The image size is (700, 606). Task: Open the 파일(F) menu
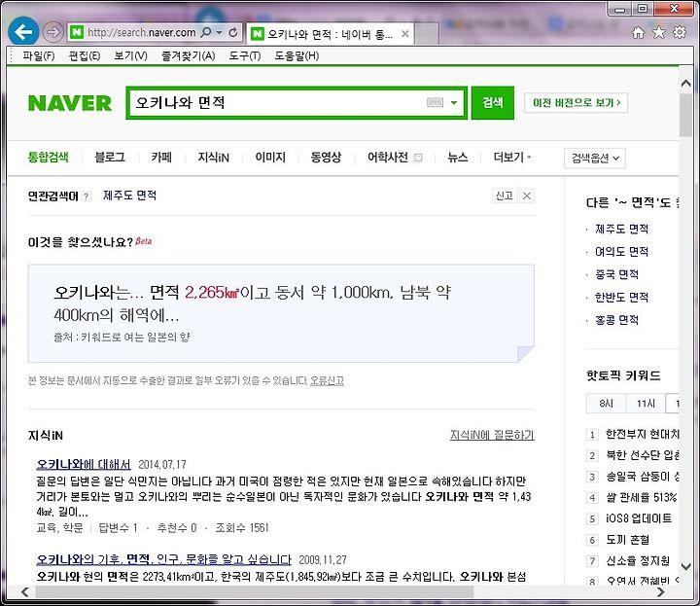39,56
